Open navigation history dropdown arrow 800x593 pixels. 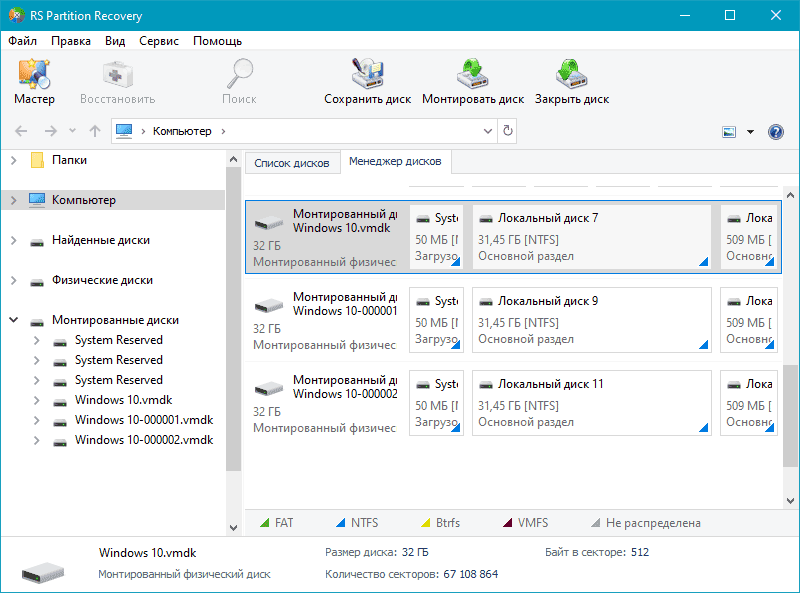72,131
